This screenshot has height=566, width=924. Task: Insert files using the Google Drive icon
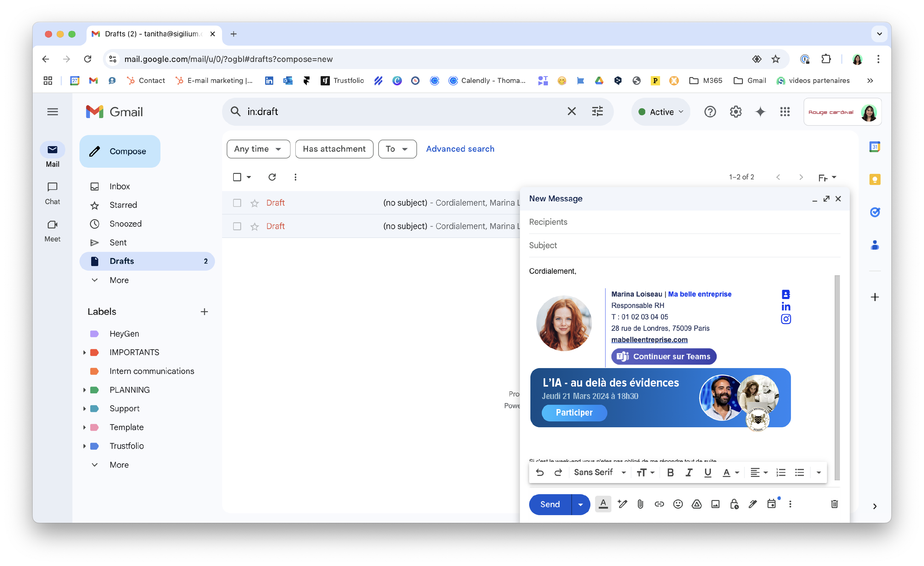tap(696, 504)
